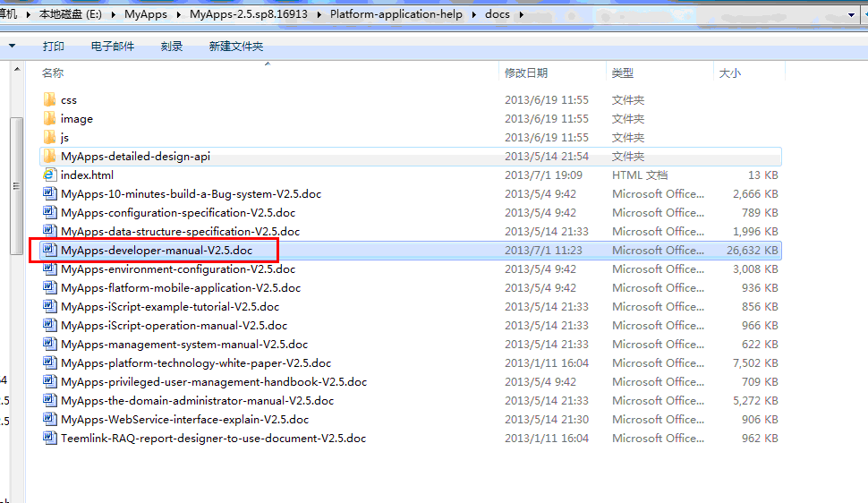Click Word icon of MyApps-management-system-manual doc

click(x=50, y=345)
